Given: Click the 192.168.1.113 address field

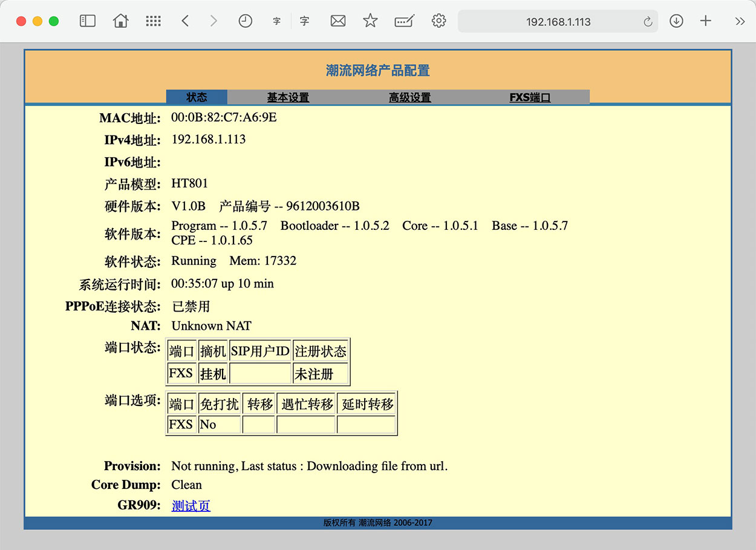Looking at the screenshot, I should [558, 22].
